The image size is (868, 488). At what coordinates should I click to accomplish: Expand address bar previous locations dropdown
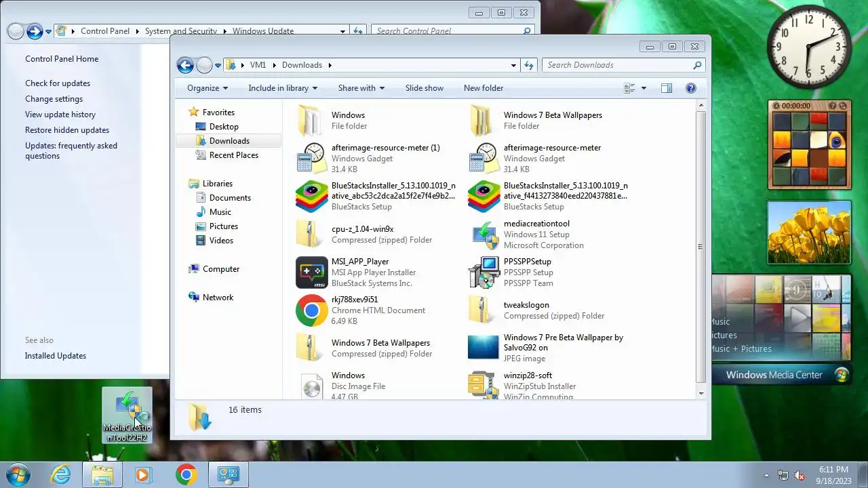coord(513,65)
